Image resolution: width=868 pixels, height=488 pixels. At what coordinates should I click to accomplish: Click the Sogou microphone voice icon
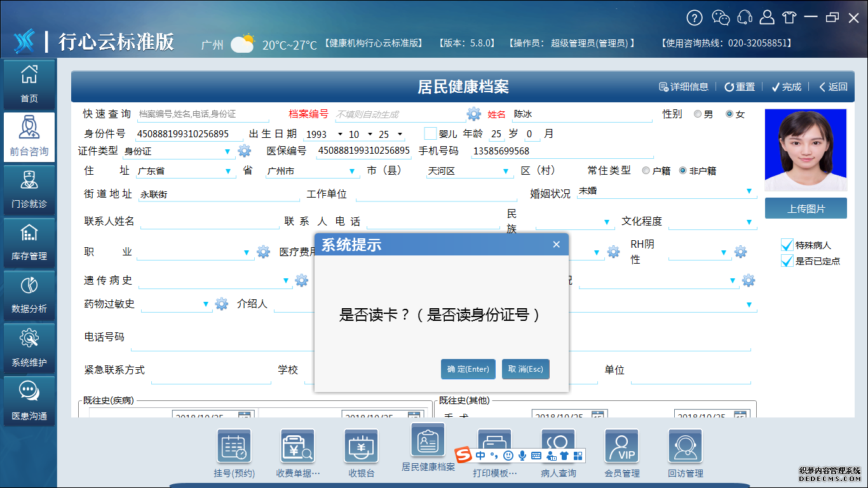(522, 456)
